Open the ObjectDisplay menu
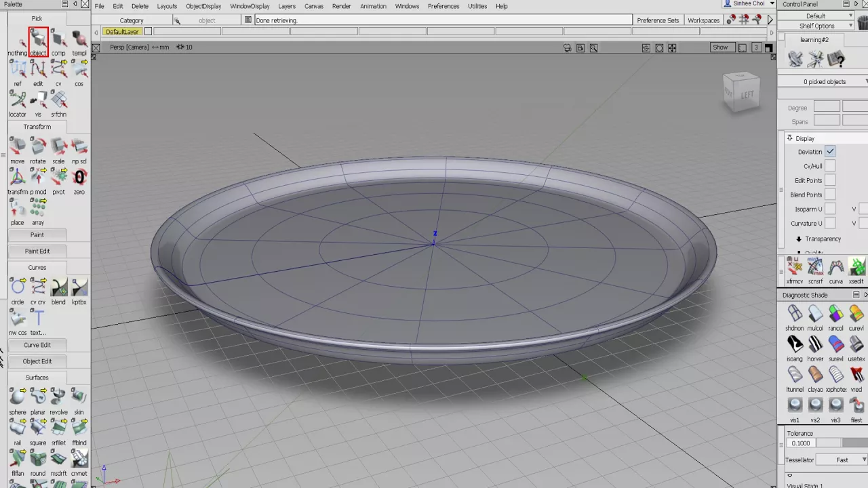 203,6
